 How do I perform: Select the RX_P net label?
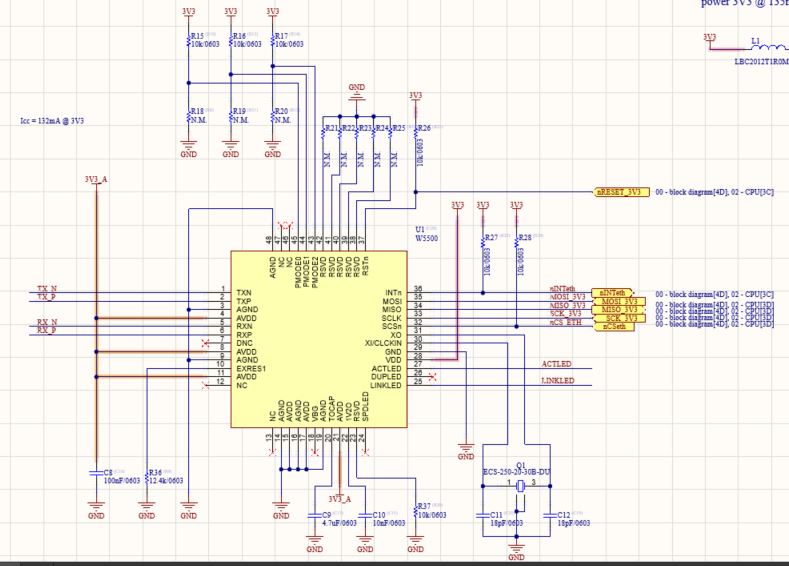click(x=47, y=330)
